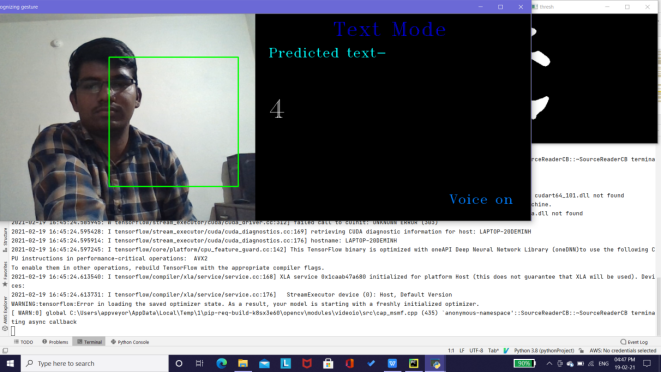
Task: Switch to Word in the taskbar
Action: (x=392, y=363)
